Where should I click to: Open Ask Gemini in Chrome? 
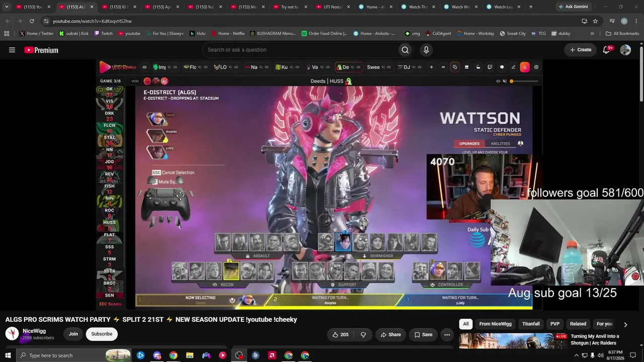pos(573,7)
